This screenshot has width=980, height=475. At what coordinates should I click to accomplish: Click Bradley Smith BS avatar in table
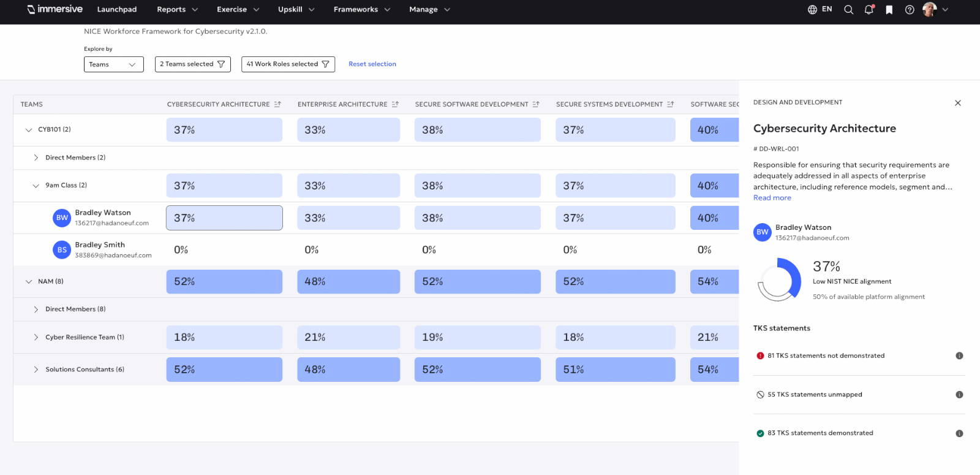[62, 249]
